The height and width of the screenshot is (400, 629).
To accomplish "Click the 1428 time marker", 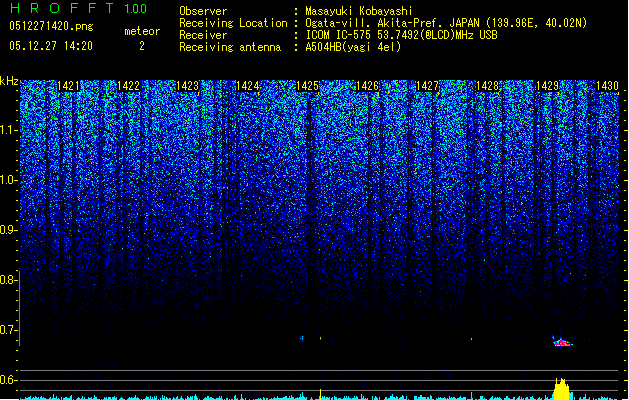I will coord(487,86).
